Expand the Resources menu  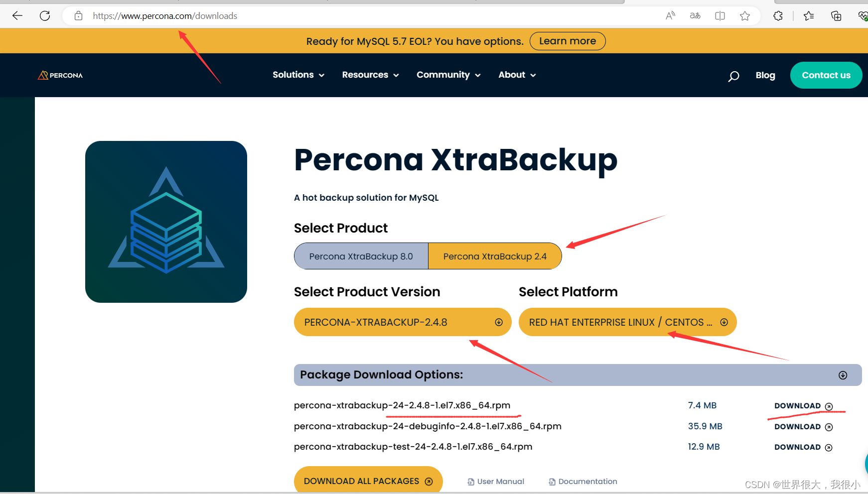370,75
